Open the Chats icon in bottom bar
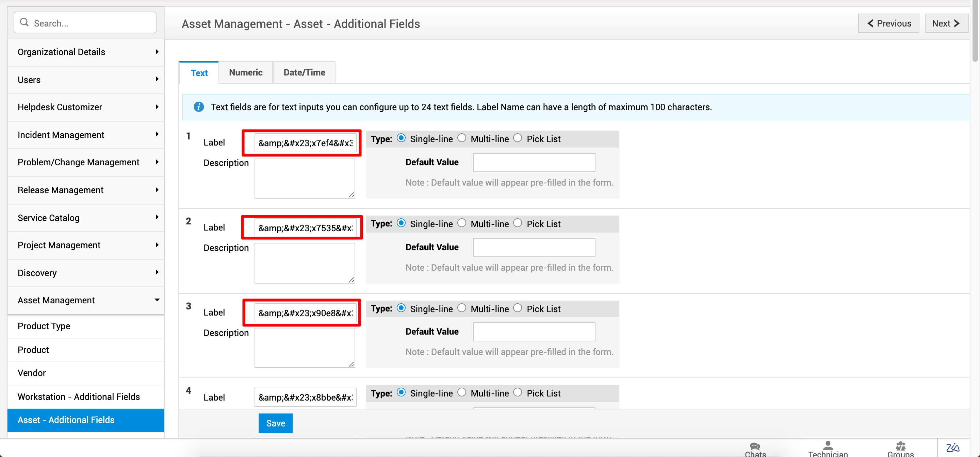 coord(755,447)
